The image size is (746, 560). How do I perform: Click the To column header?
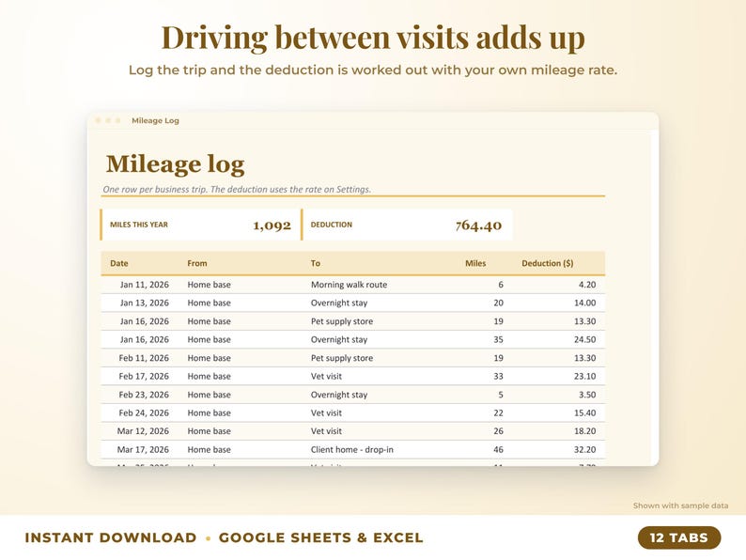click(x=316, y=263)
